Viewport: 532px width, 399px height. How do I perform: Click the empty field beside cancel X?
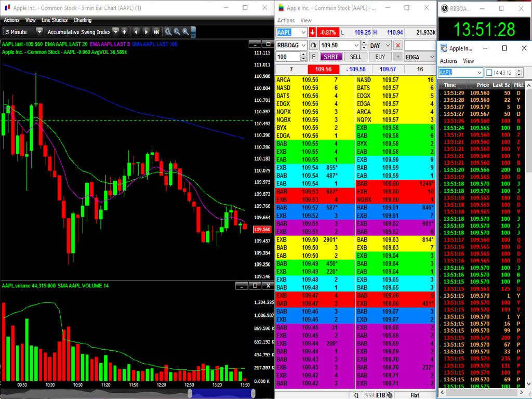420,45
